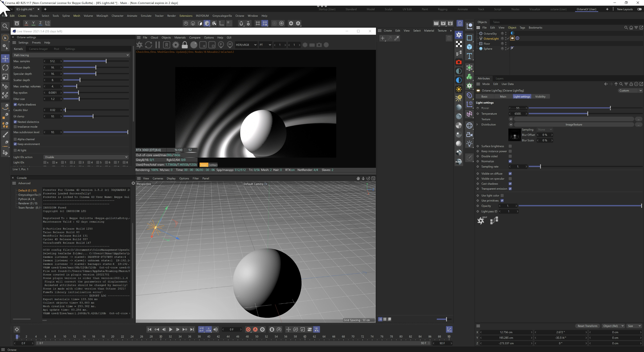Click the ImageTexture distribution button

click(574, 125)
